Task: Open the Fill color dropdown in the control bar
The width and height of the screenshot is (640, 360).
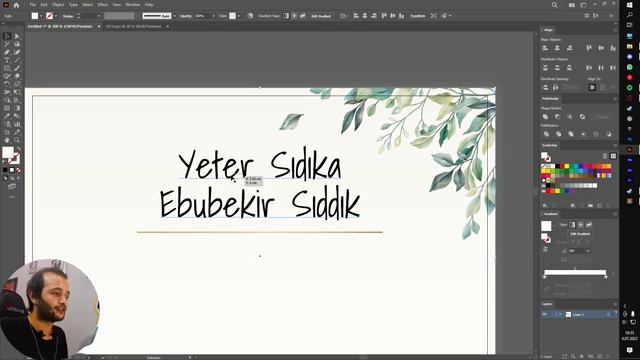Action: [41, 16]
